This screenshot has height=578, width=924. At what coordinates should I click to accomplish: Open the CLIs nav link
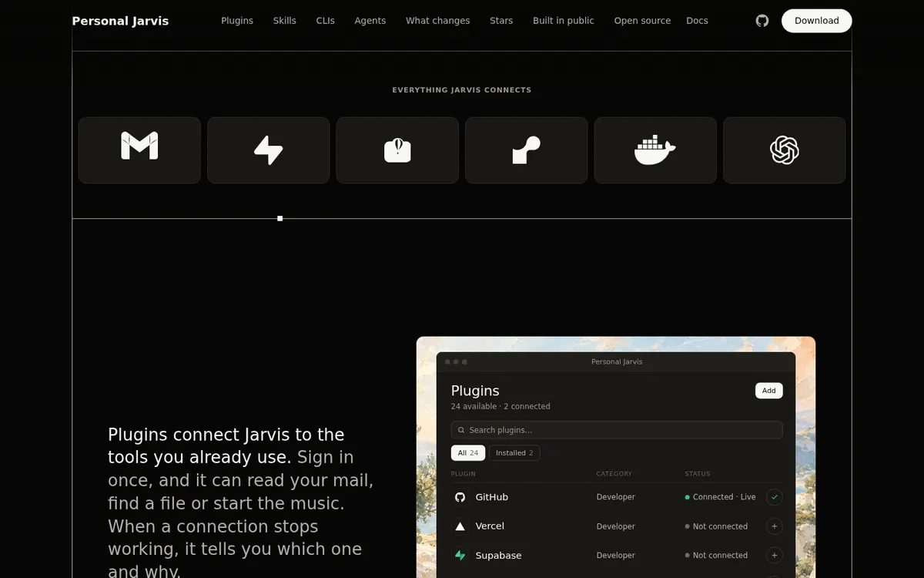(x=326, y=21)
